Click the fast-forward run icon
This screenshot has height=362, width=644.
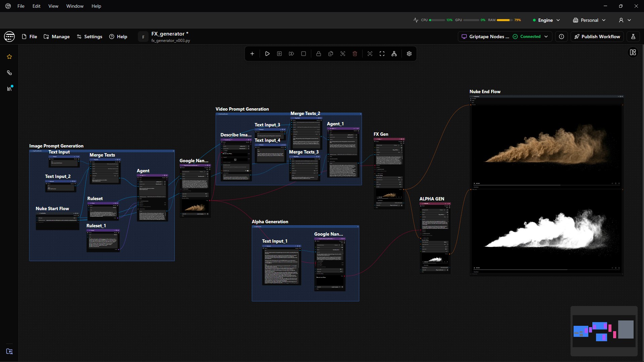291,54
